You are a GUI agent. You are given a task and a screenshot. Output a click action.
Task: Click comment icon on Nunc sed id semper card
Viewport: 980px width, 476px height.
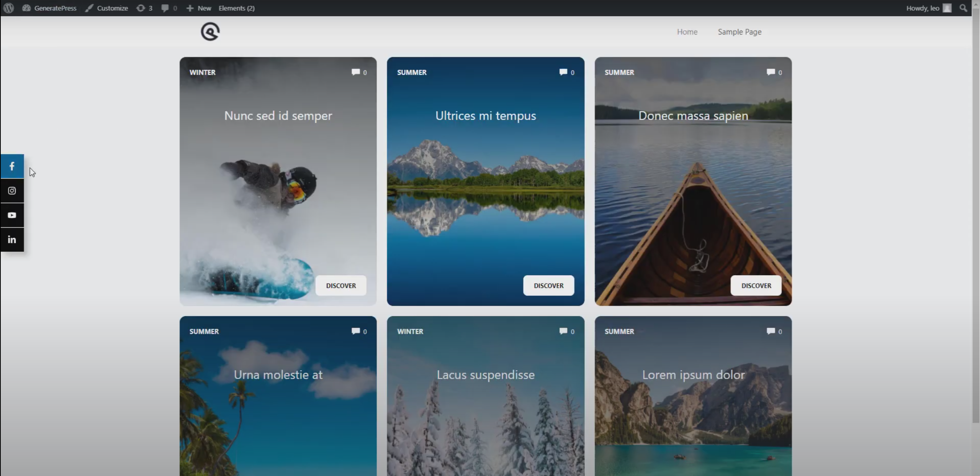[356, 72]
